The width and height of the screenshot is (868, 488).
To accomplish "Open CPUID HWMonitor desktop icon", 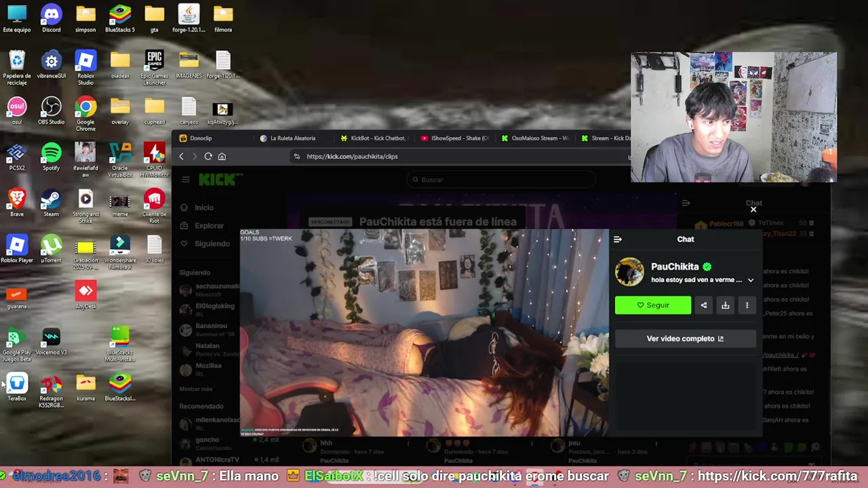I will [155, 160].
